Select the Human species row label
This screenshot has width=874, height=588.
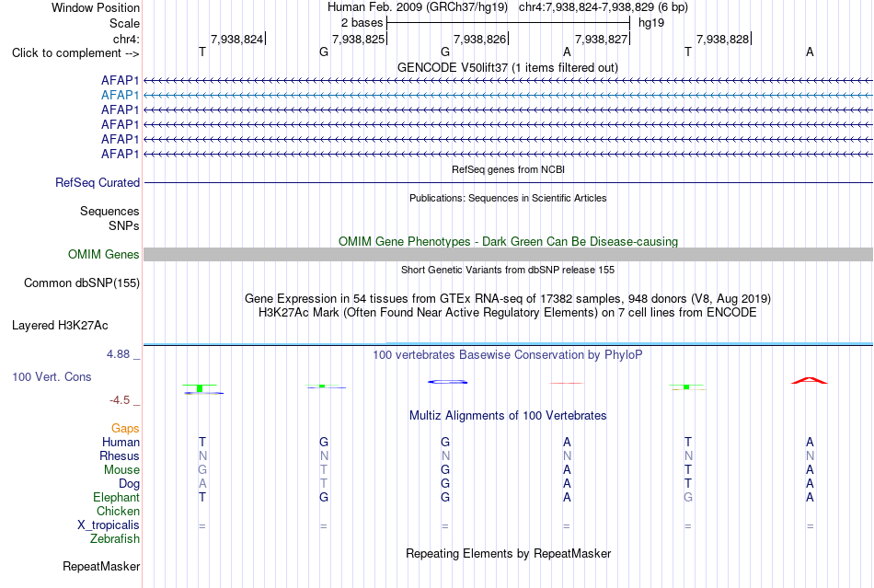pyautogui.click(x=121, y=442)
